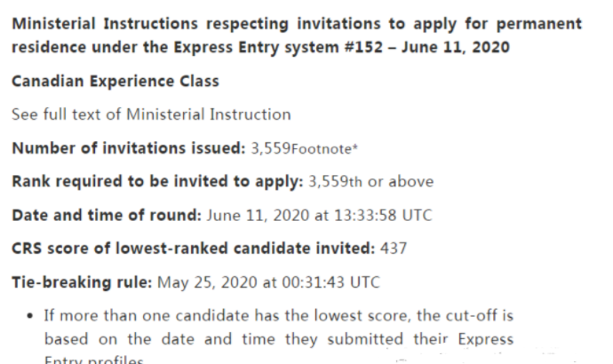
Task: Click the 'Tie-breaking rule:' label
Action: tap(82, 282)
